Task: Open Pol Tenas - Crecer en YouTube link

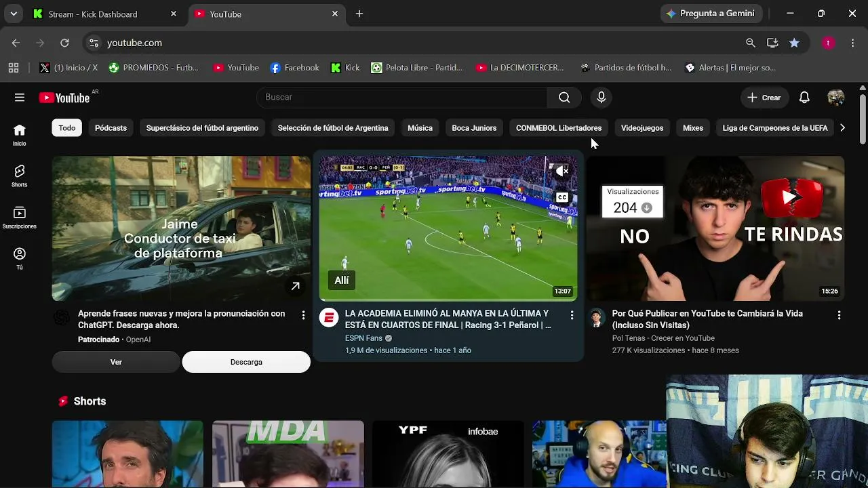Action: coord(663,338)
